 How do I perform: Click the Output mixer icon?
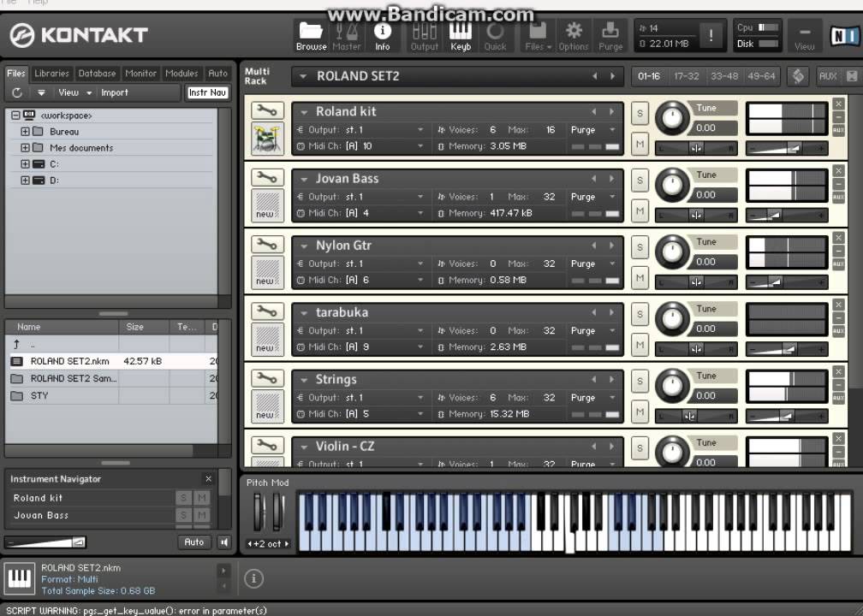(425, 36)
